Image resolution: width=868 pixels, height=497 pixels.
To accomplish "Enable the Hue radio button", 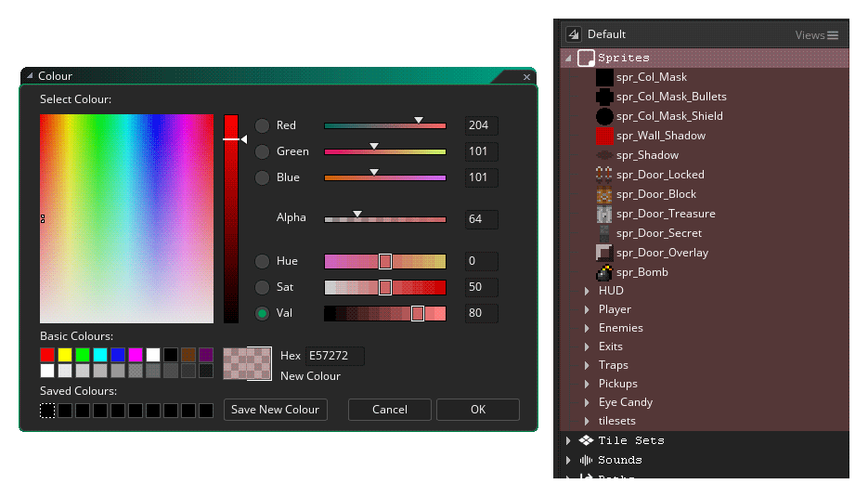I will coord(262,261).
